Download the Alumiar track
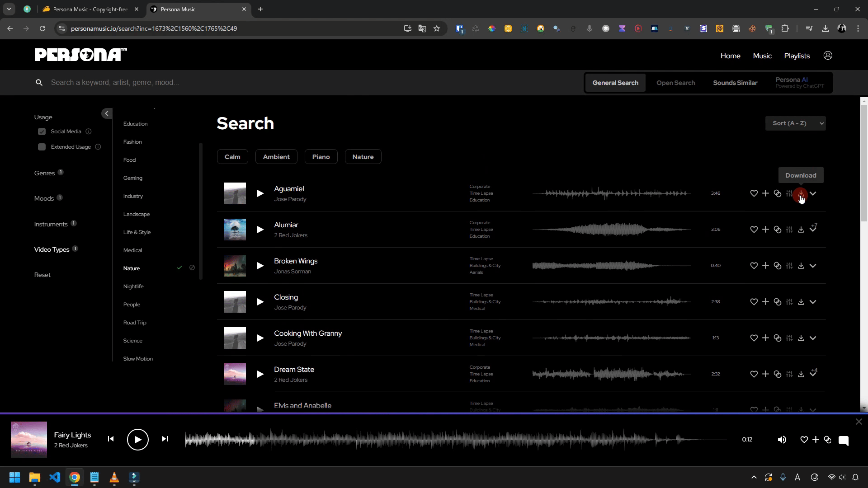The height and width of the screenshot is (488, 868). click(801, 230)
